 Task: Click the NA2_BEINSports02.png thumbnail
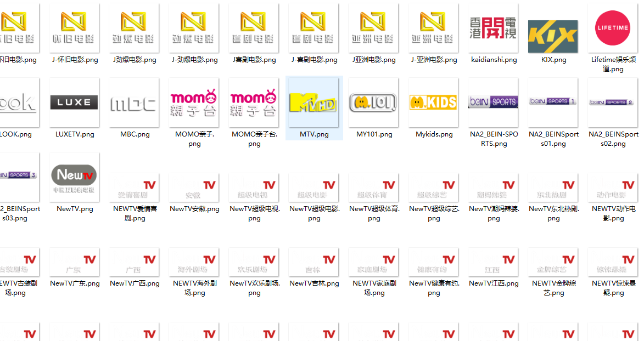(613, 103)
